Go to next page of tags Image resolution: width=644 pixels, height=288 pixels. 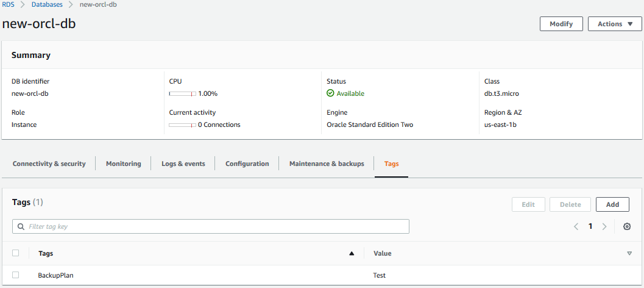click(604, 226)
